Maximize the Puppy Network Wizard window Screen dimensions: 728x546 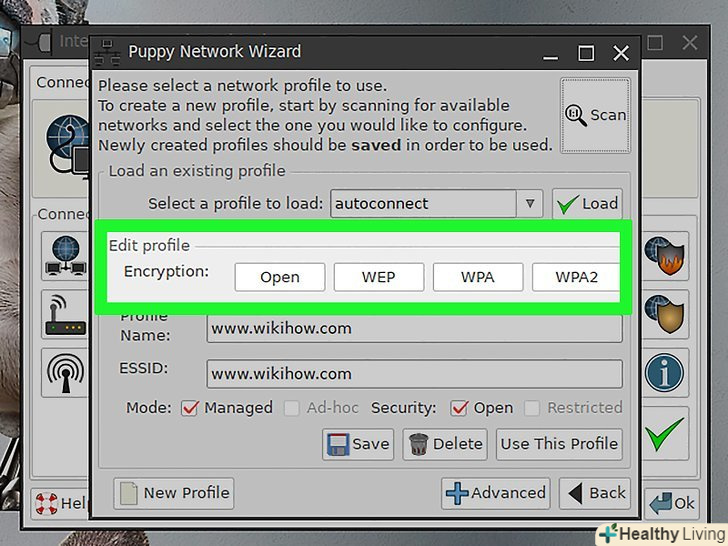(586, 53)
